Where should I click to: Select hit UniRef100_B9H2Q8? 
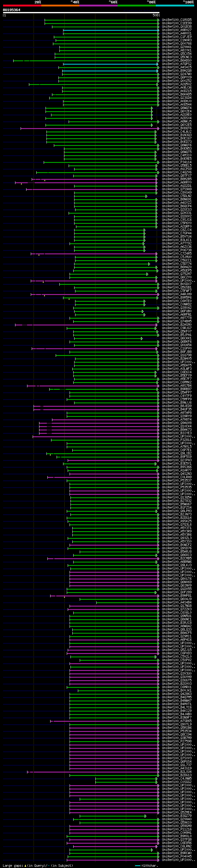177,71
